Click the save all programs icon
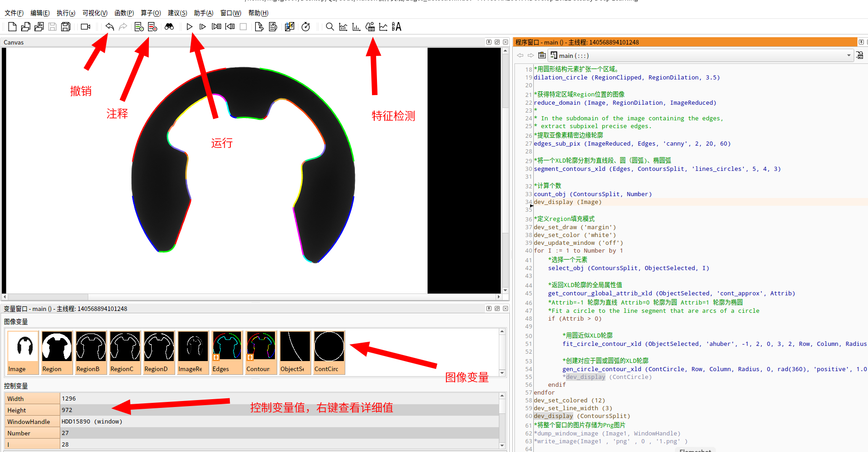 pos(66,27)
